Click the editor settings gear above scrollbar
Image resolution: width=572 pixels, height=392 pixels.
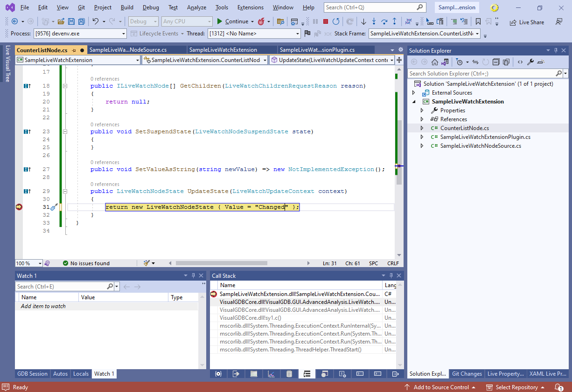[400, 50]
